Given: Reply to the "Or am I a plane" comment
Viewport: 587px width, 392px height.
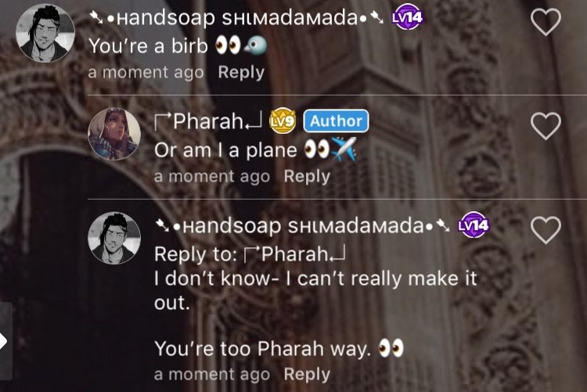Looking at the screenshot, I should click(307, 176).
